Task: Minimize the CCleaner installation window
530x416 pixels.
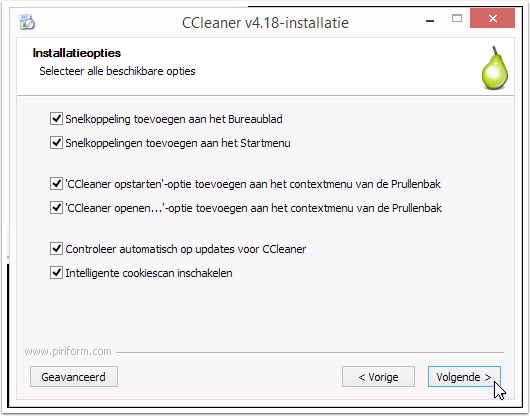Action: [430, 21]
